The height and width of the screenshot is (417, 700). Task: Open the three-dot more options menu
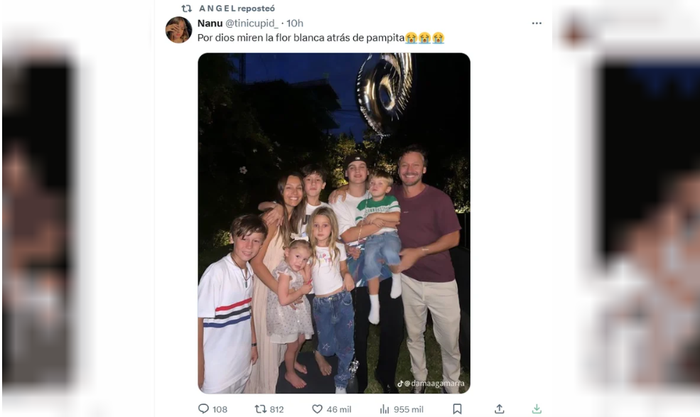[536, 23]
